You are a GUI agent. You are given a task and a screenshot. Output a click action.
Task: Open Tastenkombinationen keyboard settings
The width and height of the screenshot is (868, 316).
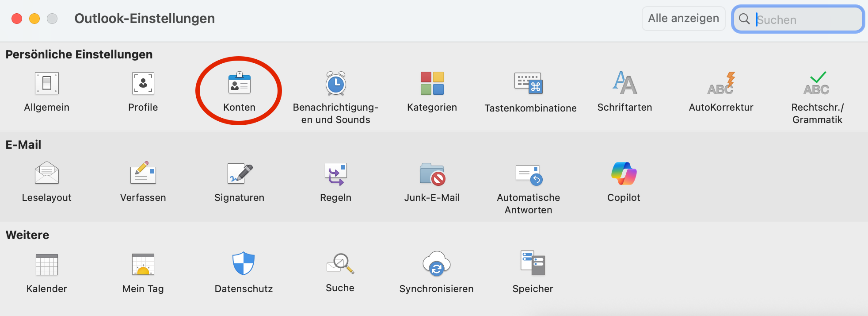coord(529,84)
